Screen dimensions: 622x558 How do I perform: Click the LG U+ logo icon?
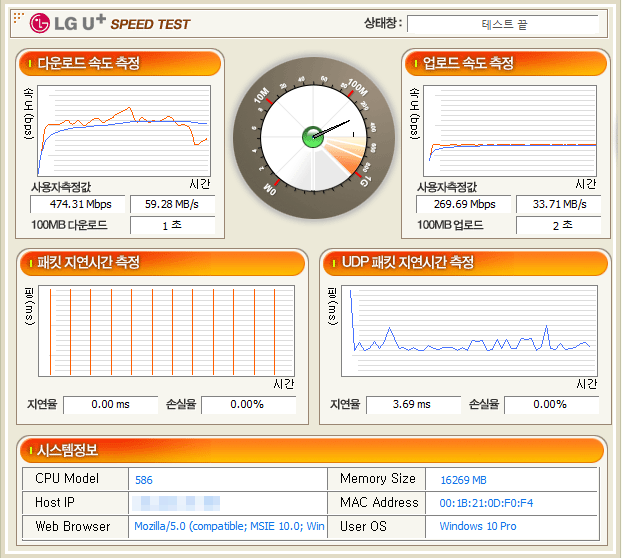pyautogui.click(x=40, y=23)
